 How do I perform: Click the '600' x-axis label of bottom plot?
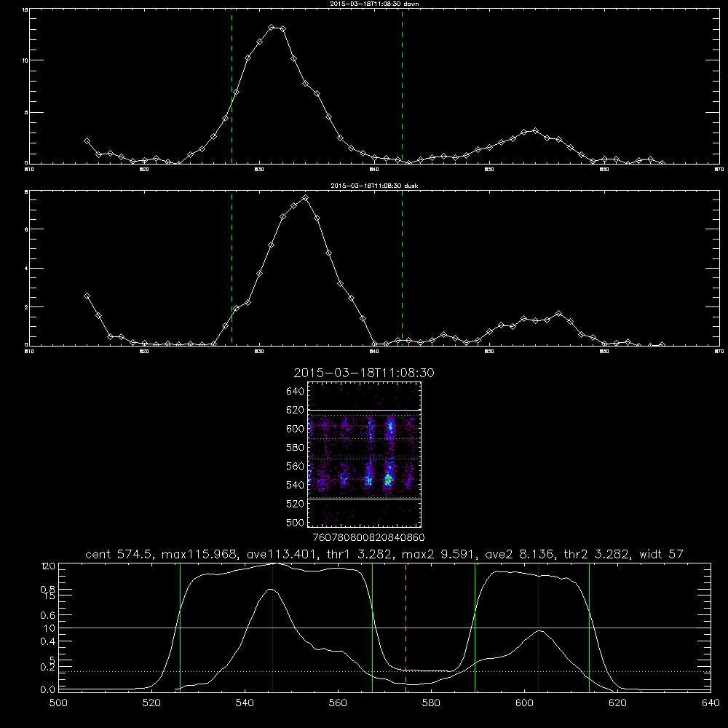[524, 703]
